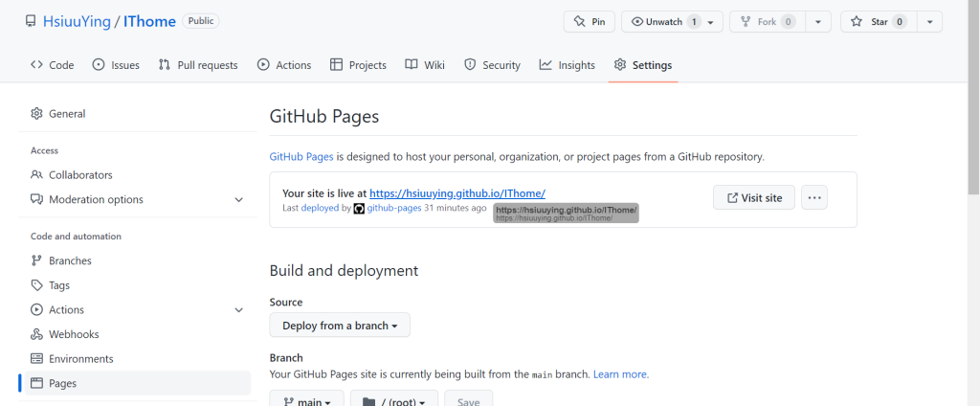This screenshot has width=980, height=406.
Task: Open Moderation options in the sidebar
Action: click(138, 199)
